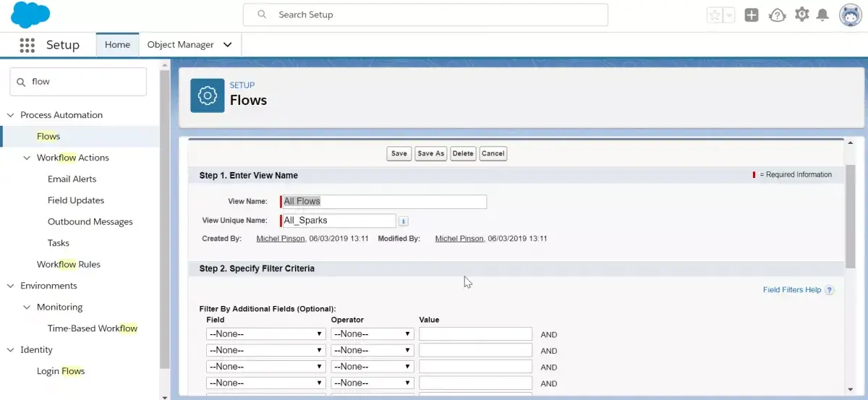Open Workflow Rules in the sidebar
The width and height of the screenshot is (868, 400).
(69, 264)
